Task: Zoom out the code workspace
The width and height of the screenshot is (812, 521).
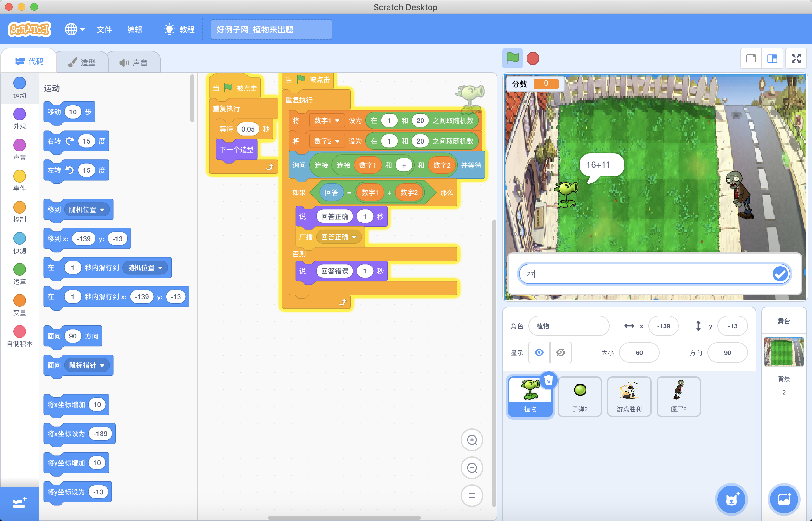Action: (472, 468)
